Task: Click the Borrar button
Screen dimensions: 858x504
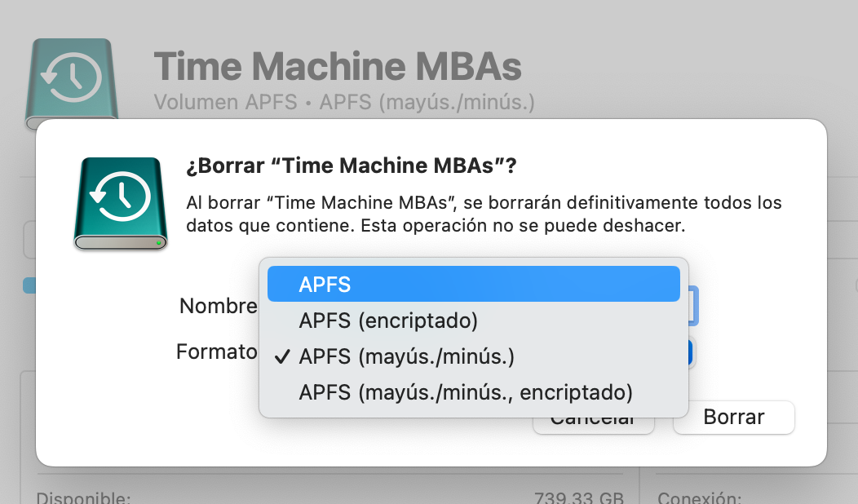Action: click(733, 418)
